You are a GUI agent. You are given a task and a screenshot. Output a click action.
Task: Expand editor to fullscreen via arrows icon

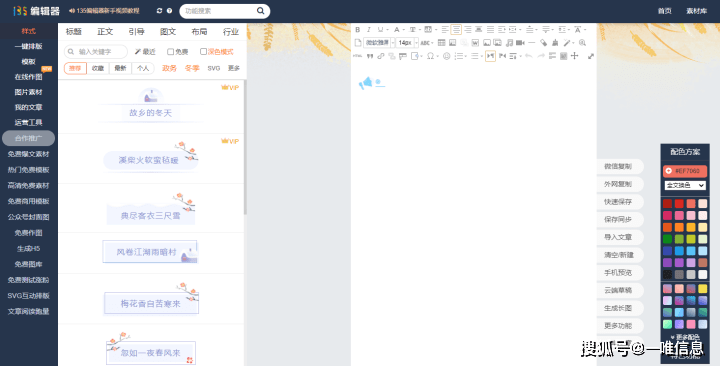[x=591, y=56]
